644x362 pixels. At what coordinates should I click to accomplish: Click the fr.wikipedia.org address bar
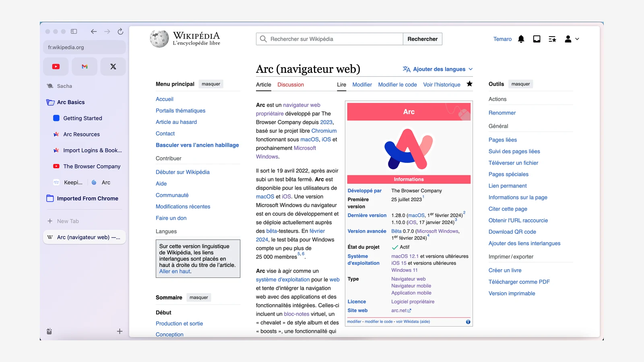pyautogui.click(x=85, y=47)
